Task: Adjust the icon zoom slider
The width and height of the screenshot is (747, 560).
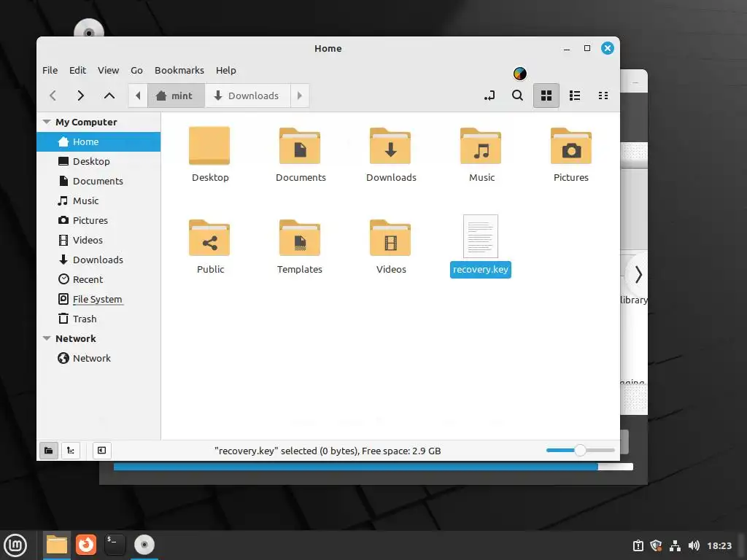Action: [580, 450]
